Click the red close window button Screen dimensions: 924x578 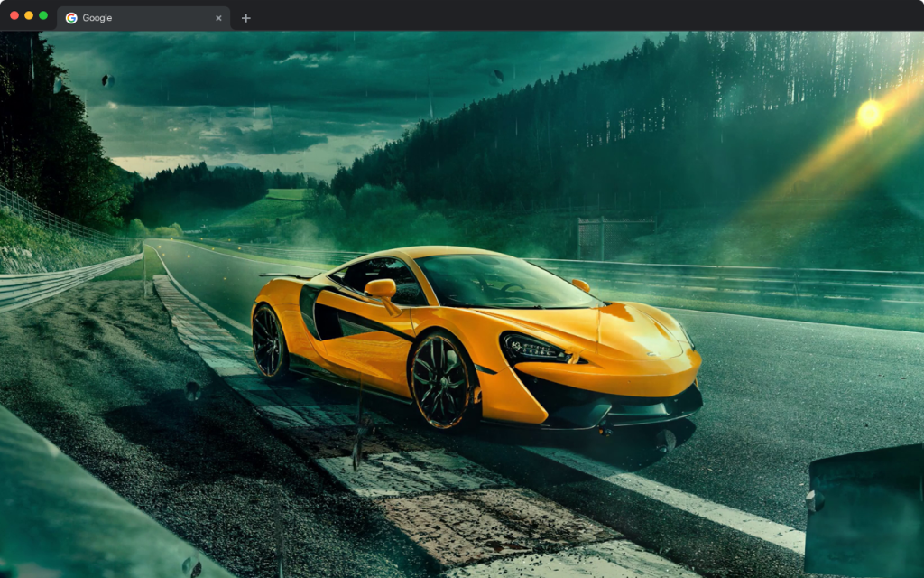[13, 14]
